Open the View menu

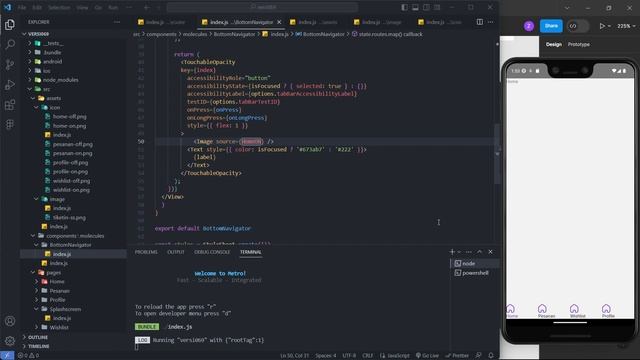pos(82,7)
